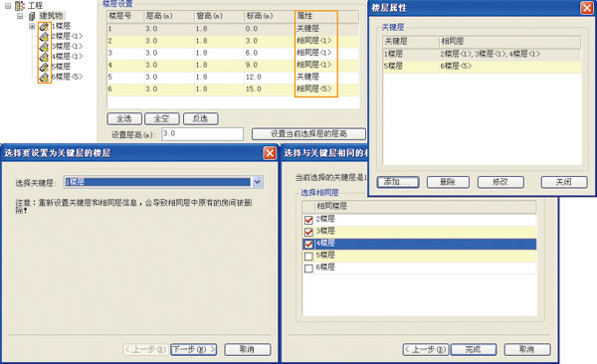Screen dimensions: 597x364
Task: Select the 1楼层 floor icon in tree
Action: coord(44,26)
